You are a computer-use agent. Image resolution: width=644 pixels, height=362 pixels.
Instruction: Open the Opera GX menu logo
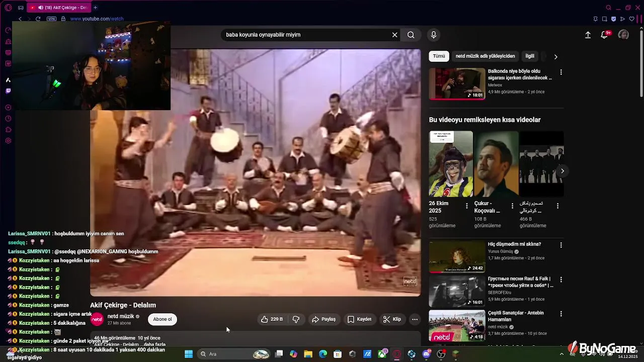(8, 8)
